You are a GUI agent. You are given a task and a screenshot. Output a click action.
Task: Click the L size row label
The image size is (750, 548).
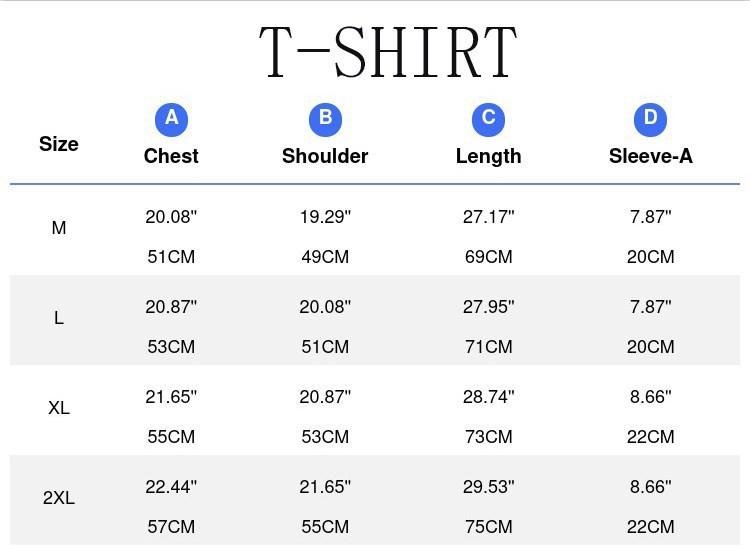pos(59,318)
